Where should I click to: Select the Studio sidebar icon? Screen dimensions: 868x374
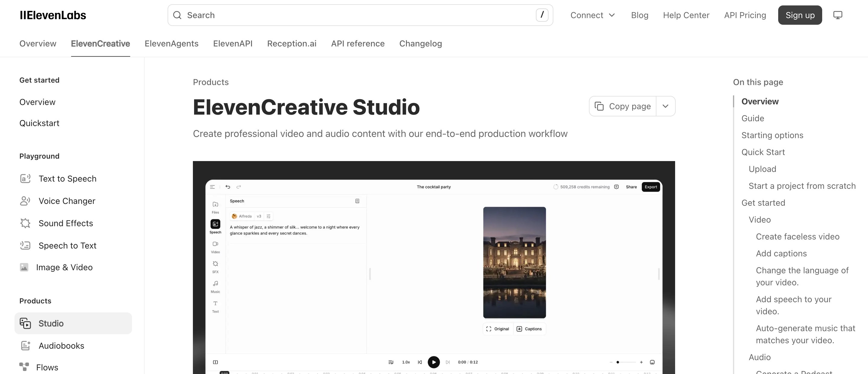[25, 323]
